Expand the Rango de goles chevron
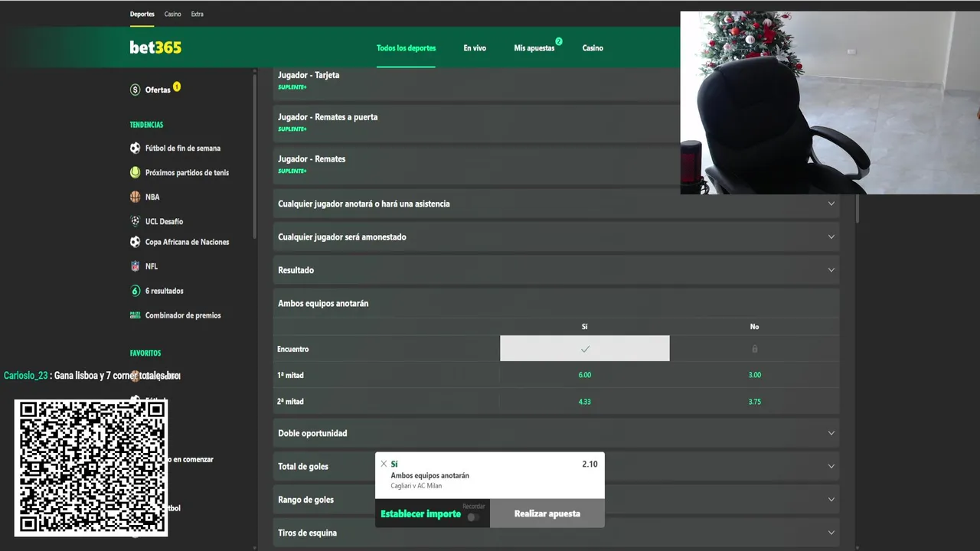The height and width of the screenshot is (551, 980). point(831,500)
